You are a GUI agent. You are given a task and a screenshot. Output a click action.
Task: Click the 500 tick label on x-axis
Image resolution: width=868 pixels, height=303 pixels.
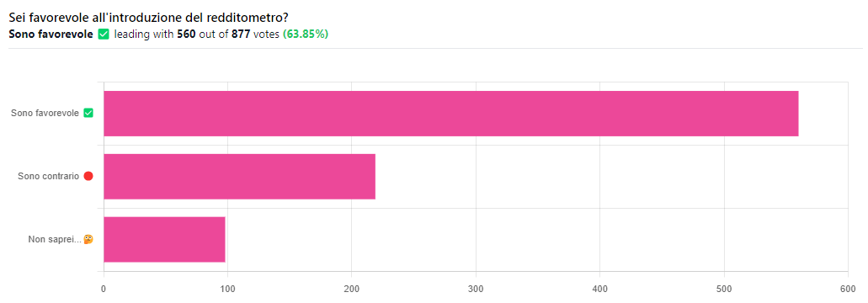pos(724,289)
